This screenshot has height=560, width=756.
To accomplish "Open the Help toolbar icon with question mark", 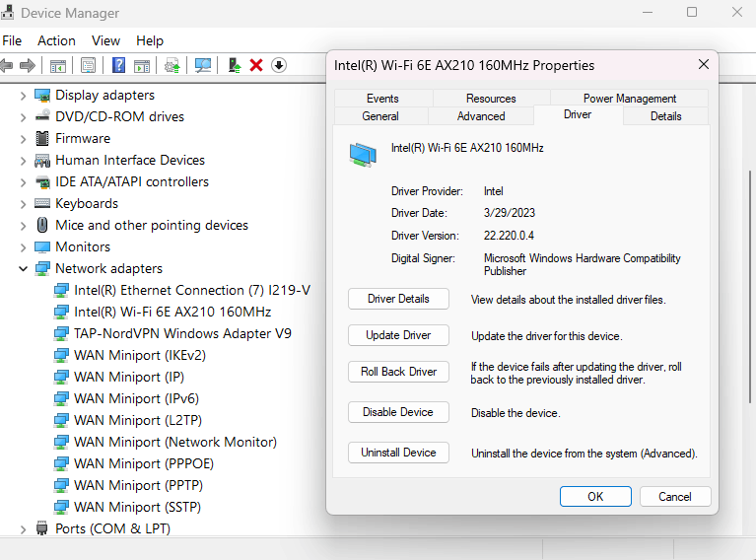I will tap(118, 65).
